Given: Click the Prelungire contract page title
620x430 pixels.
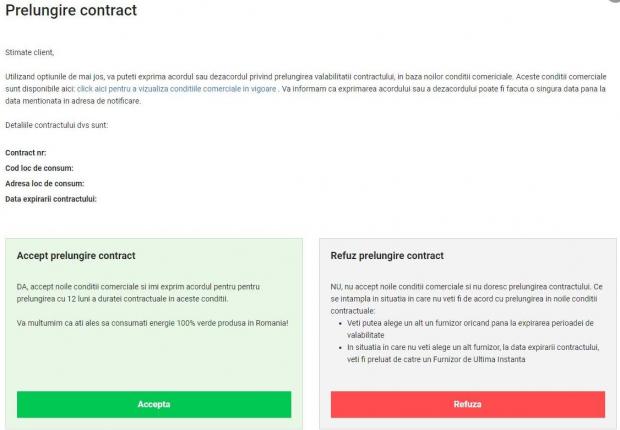Looking at the screenshot, I should (71, 11).
